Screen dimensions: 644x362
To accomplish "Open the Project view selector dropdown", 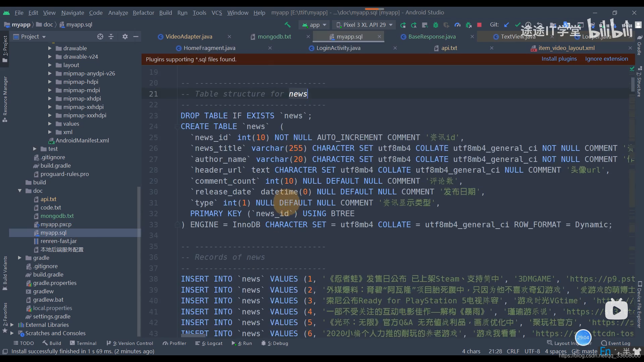I will 30,37.
